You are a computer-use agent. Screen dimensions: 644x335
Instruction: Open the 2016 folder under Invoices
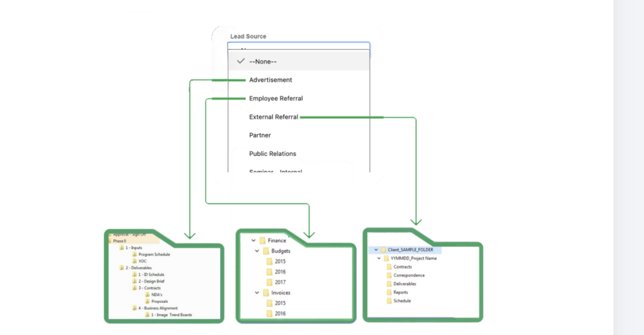(280, 314)
